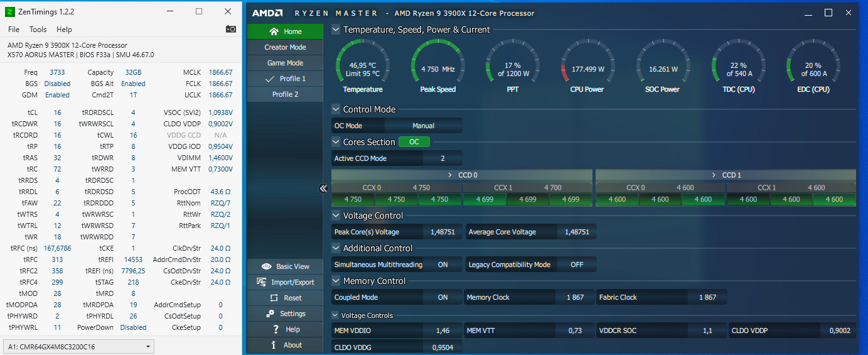Click the CLDO VDDG value 0,9504
868x355 pixels.
point(442,346)
